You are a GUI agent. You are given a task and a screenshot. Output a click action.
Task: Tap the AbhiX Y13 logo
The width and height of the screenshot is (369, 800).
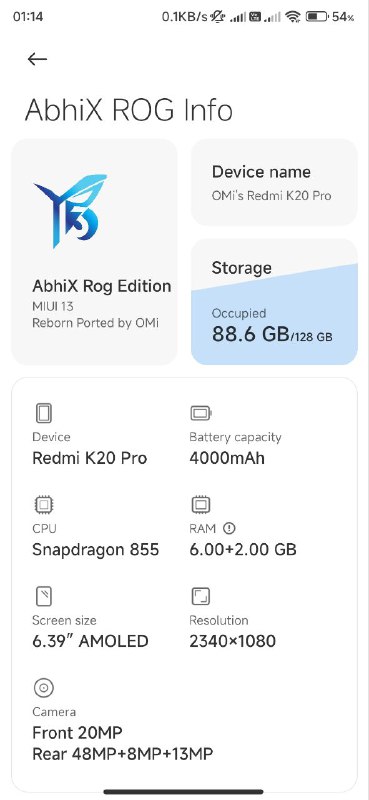(x=71, y=211)
